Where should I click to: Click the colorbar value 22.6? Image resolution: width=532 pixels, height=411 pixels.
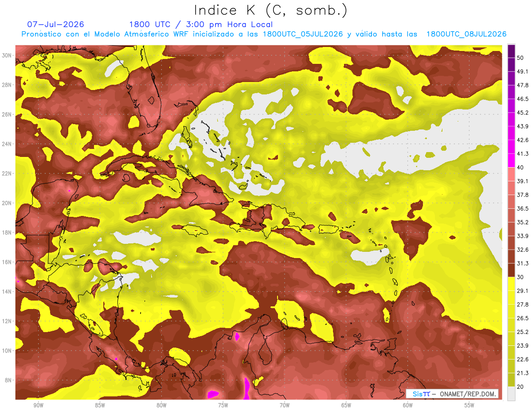[x=523, y=359]
